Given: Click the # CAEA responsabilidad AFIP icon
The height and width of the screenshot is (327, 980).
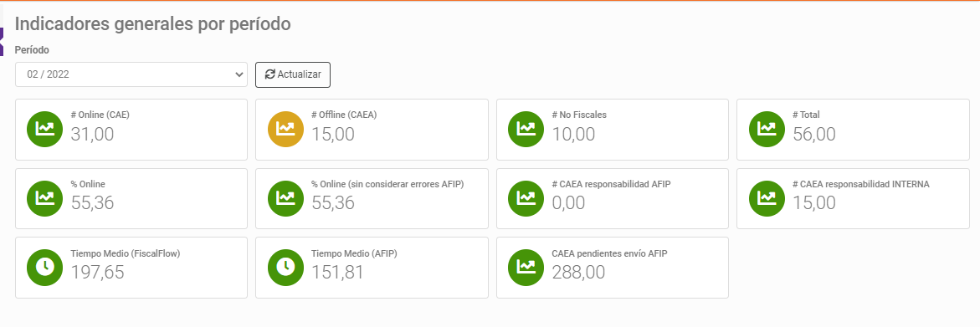Looking at the screenshot, I should point(526,198).
